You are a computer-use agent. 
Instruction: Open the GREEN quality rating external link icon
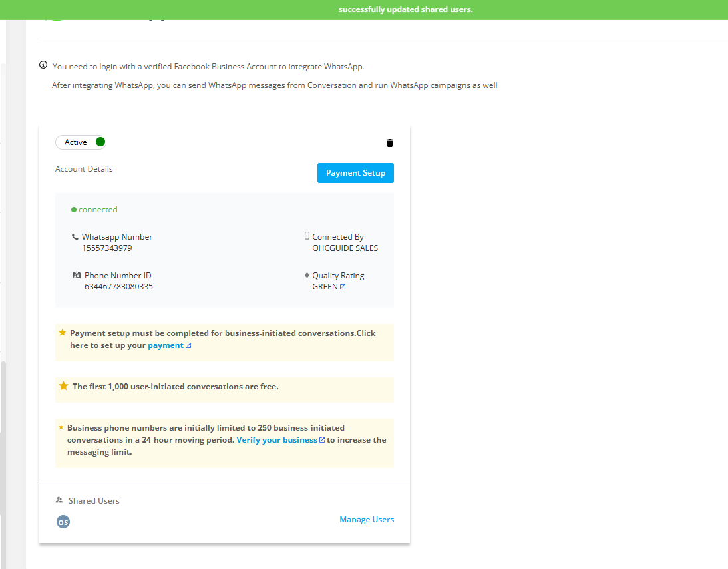343,287
